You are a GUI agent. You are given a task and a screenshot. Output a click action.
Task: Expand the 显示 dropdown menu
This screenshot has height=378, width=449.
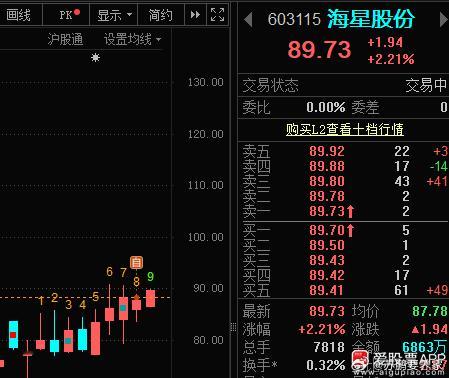pos(114,15)
